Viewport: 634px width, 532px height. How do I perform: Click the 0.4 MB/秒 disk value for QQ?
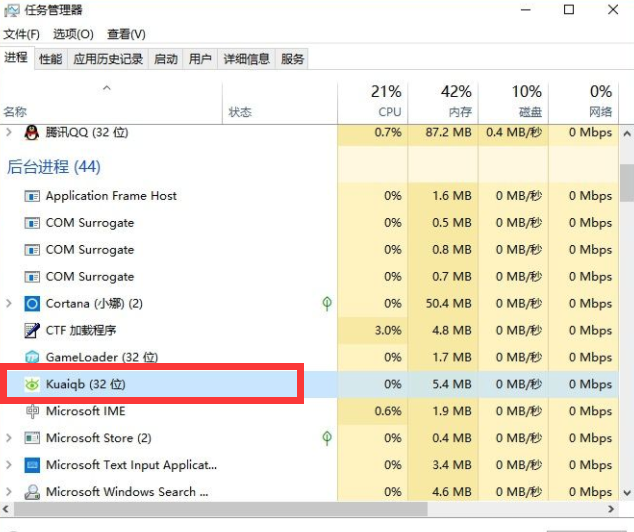(x=514, y=132)
